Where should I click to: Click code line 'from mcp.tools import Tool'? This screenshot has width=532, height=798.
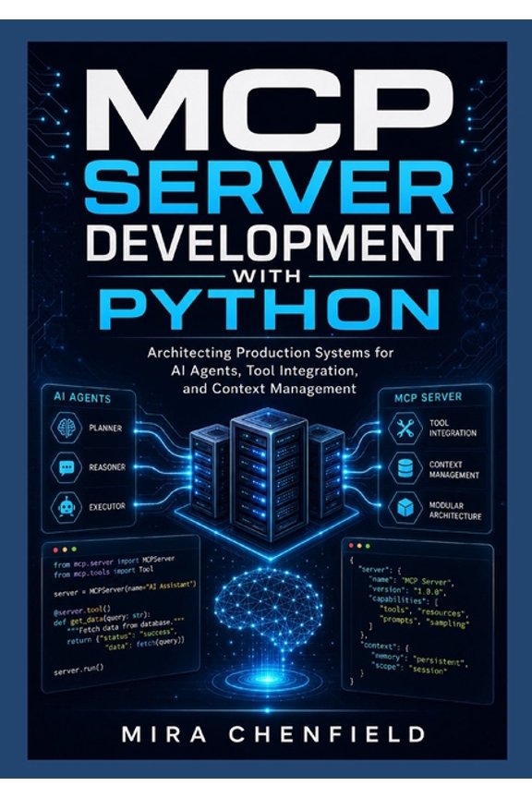point(103,572)
